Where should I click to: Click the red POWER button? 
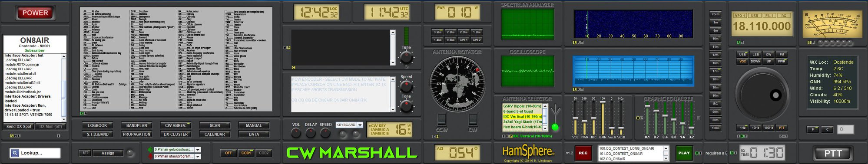(x=35, y=13)
